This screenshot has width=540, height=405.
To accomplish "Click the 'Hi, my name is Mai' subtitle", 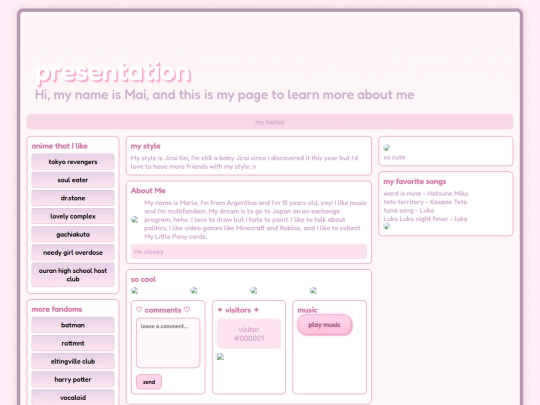I will point(225,95).
